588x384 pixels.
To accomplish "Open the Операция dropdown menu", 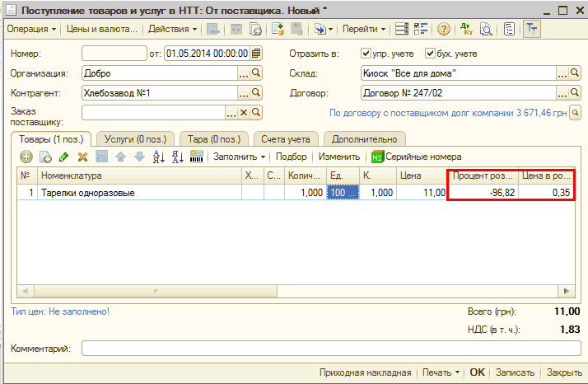I will click(x=31, y=29).
